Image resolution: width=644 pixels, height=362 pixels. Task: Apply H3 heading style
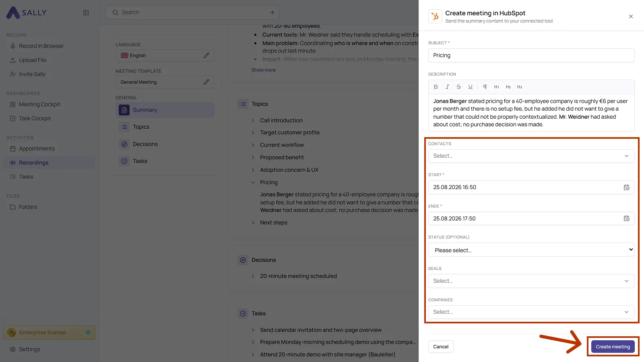520,87
